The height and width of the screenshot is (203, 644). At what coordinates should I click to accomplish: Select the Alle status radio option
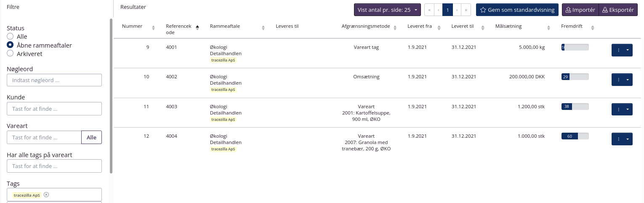(11, 37)
